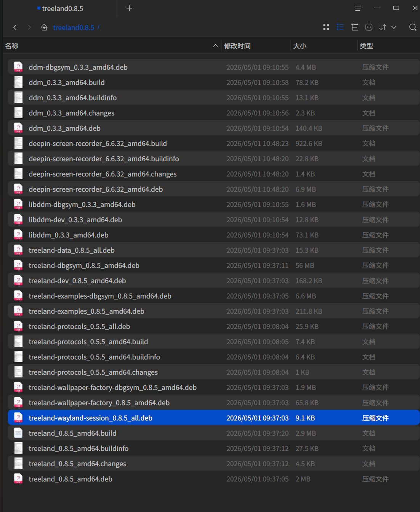
Task: Select treeland-protocols_0.5.5_amd64.build file name
Action: click(88, 342)
